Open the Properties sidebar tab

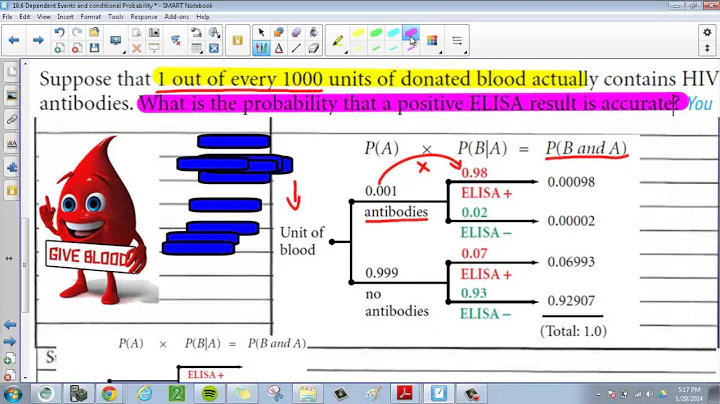(x=11, y=144)
